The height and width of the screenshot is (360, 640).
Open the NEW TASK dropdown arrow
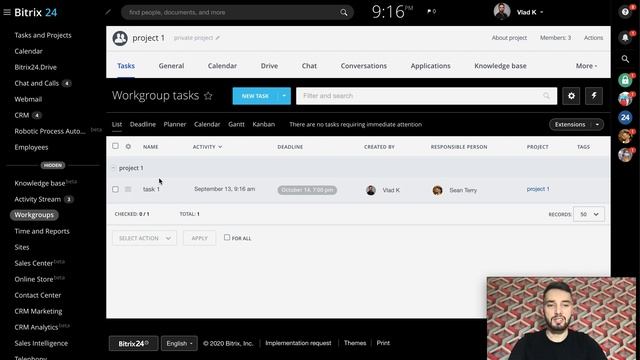click(284, 96)
